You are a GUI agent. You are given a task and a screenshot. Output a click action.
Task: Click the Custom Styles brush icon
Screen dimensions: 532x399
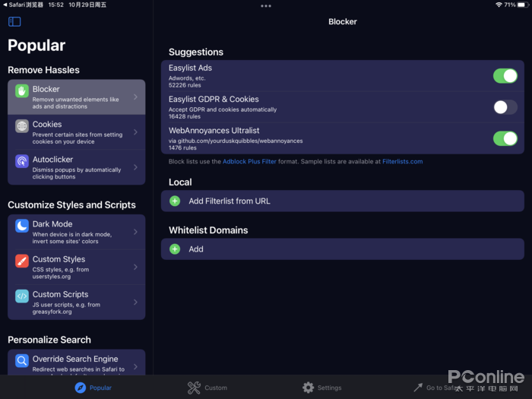[x=22, y=261]
